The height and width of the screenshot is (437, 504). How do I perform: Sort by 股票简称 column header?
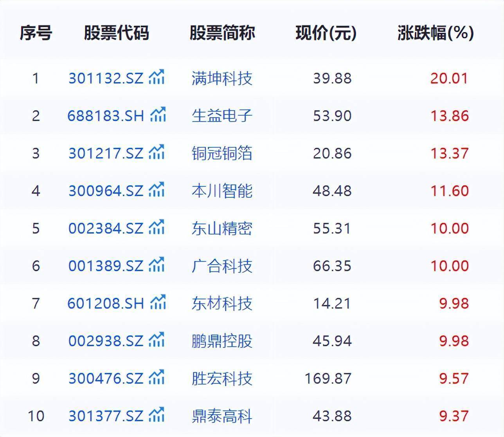tap(222, 33)
